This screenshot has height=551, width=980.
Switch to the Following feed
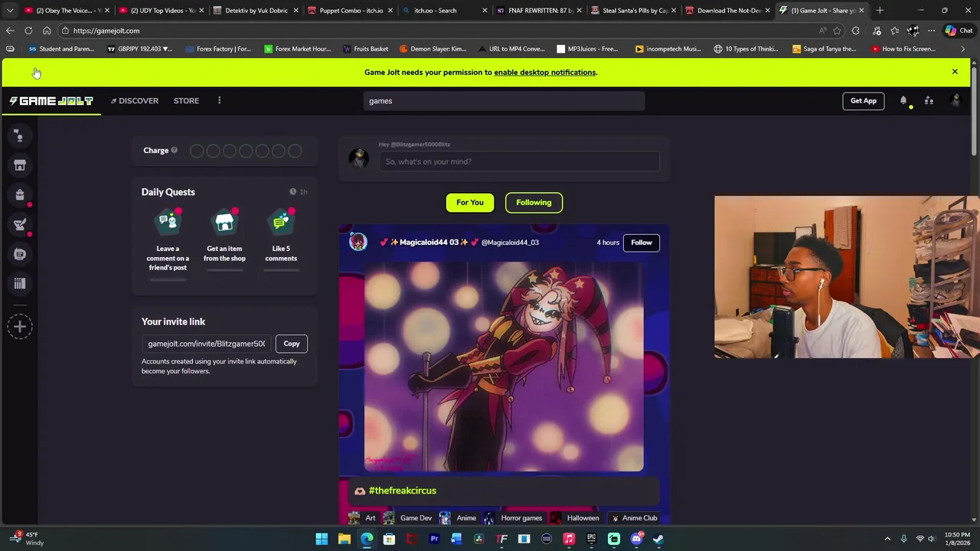click(x=534, y=203)
